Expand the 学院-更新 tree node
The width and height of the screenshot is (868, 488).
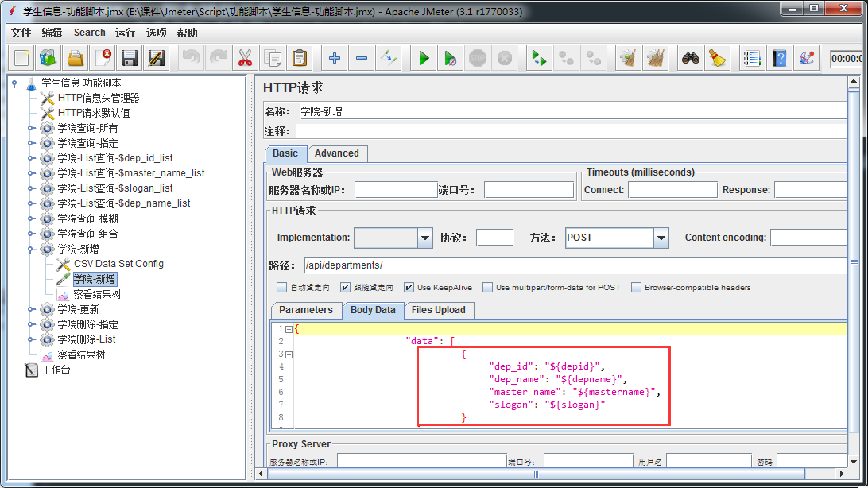click(x=30, y=309)
